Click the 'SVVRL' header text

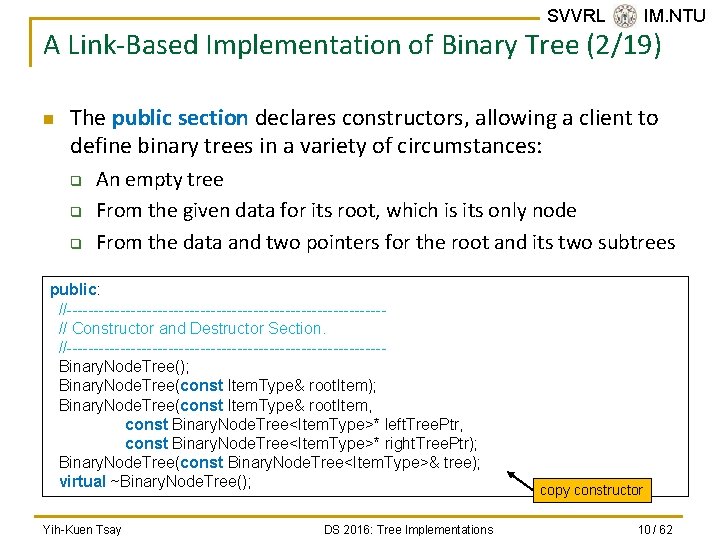576,16
